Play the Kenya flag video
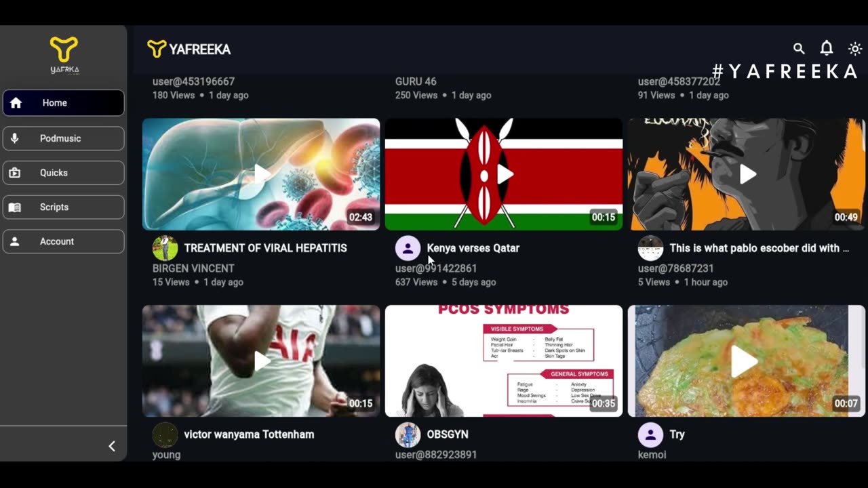 click(x=504, y=174)
